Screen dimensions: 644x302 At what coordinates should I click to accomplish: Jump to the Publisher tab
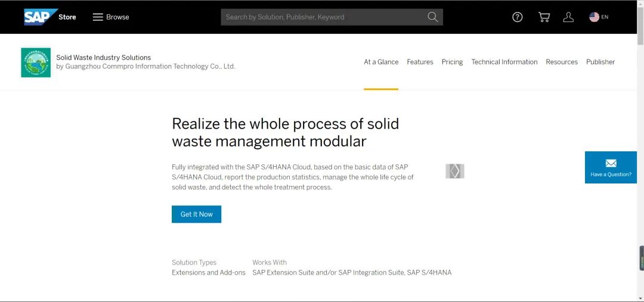pos(600,62)
